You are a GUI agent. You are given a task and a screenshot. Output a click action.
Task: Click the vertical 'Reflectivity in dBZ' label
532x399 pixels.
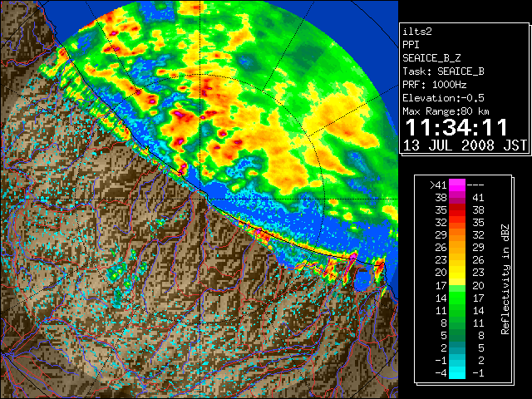(505, 279)
